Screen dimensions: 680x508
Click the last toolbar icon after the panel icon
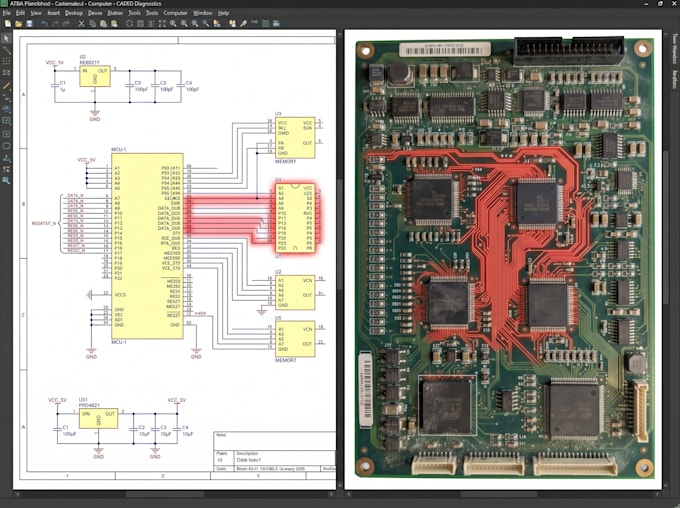[276, 23]
